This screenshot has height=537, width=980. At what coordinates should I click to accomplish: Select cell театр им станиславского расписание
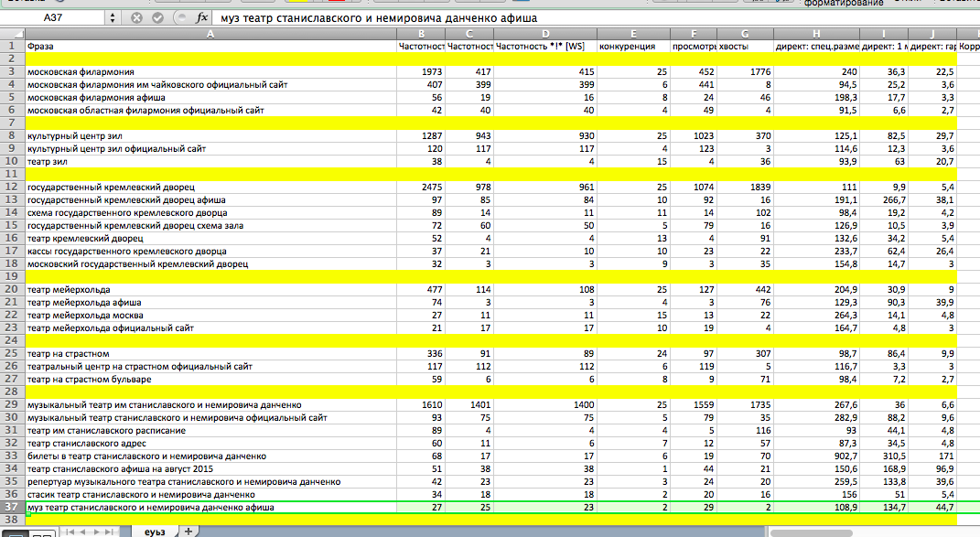(x=210, y=430)
